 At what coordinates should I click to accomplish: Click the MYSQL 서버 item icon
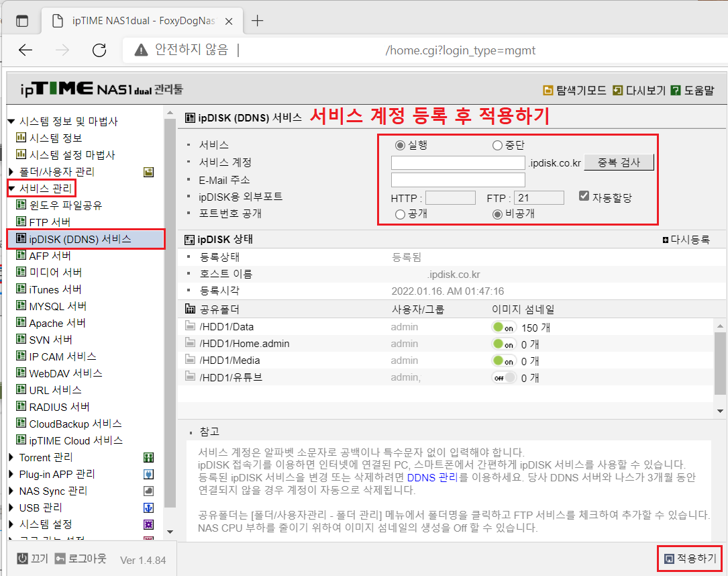(x=21, y=305)
